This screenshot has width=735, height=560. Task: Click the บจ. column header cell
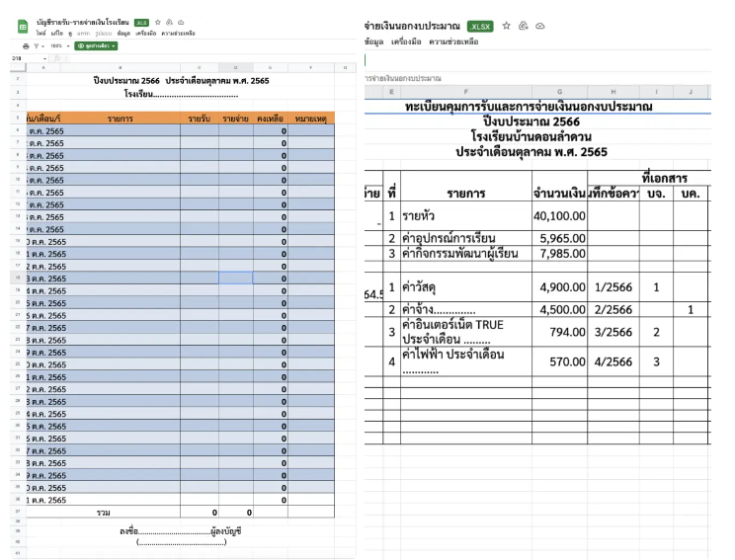coord(656,193)
